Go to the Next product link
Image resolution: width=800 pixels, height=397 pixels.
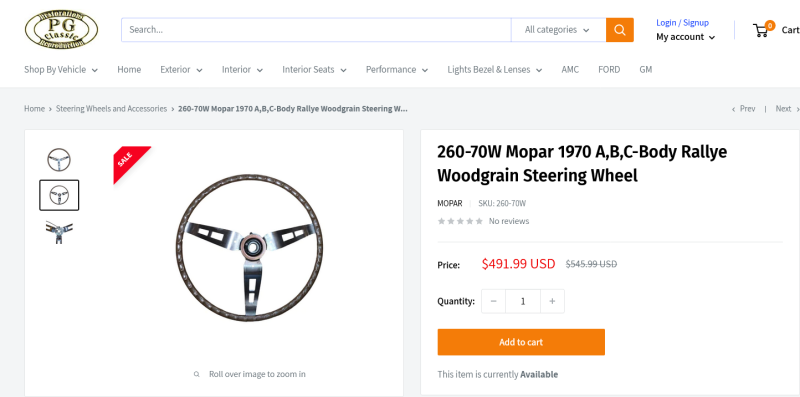(x=787, y=109)
